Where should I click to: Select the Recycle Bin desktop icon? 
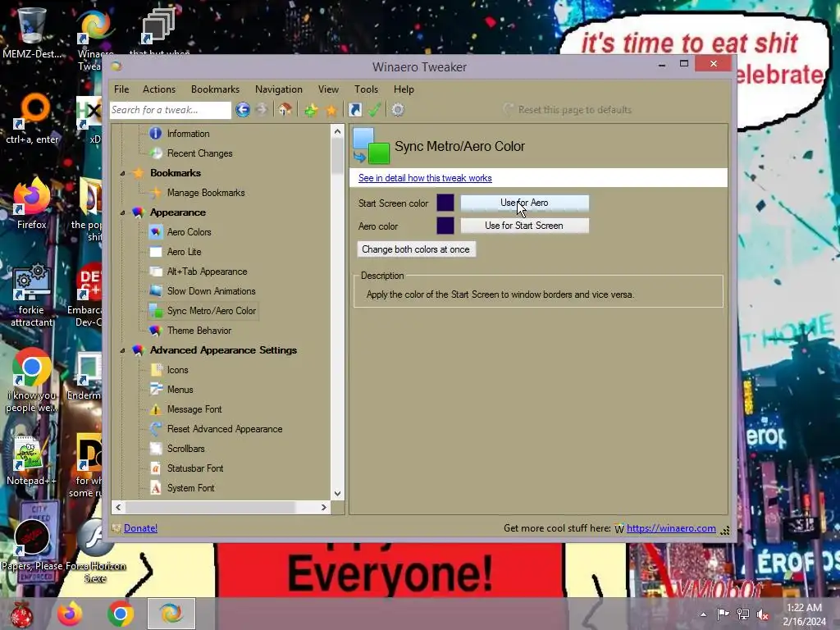click(32, 32)
